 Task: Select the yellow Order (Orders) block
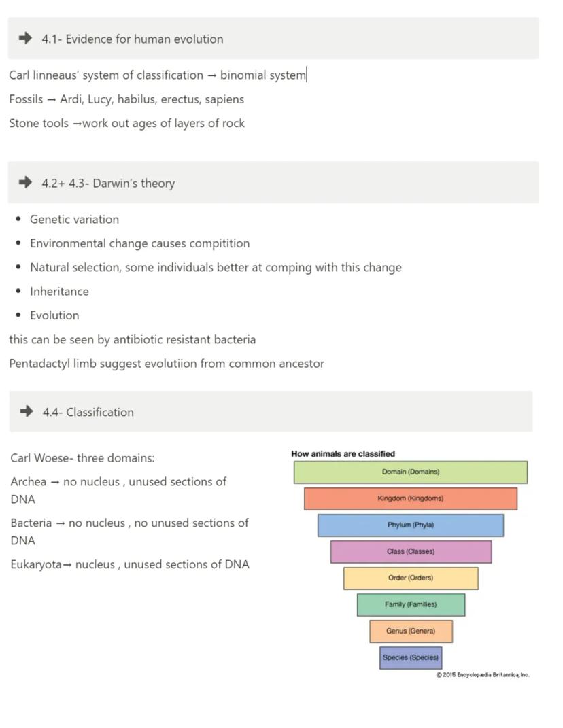click(411, 578)
